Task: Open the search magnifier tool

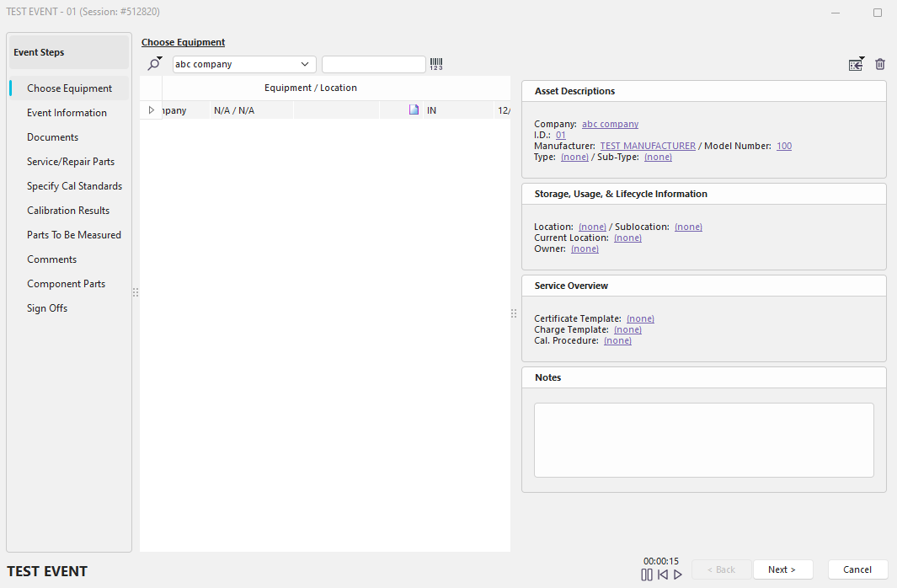Action: point(154,64)
